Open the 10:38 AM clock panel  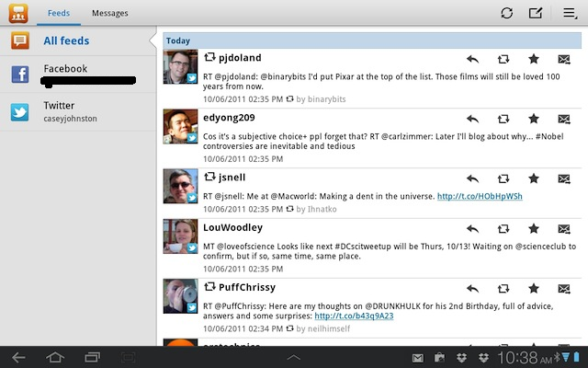(x=525, y=358)
